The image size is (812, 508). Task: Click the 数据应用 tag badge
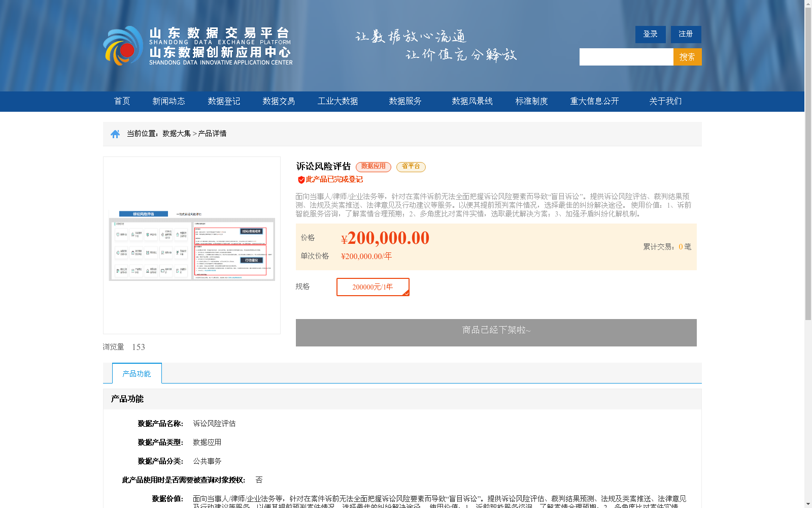pyautogui.click(x=374, y=167)
